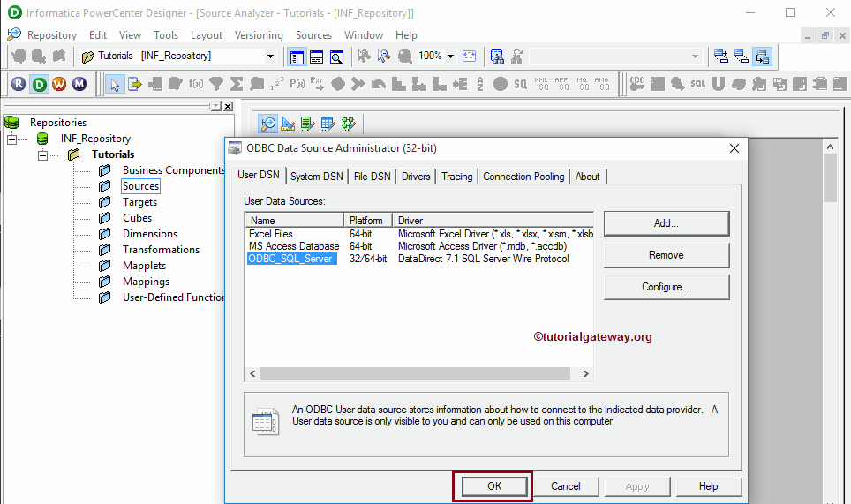Switch to the File DSN tab
This screenshot has height=504, width=851.
(372, 177)
